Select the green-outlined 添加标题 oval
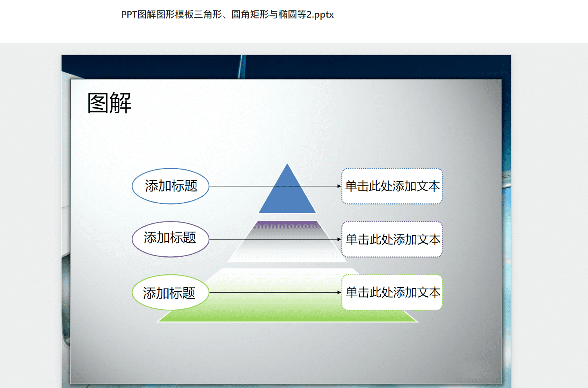The height and width of the screenshot is (388, 588). click(171, 292)
